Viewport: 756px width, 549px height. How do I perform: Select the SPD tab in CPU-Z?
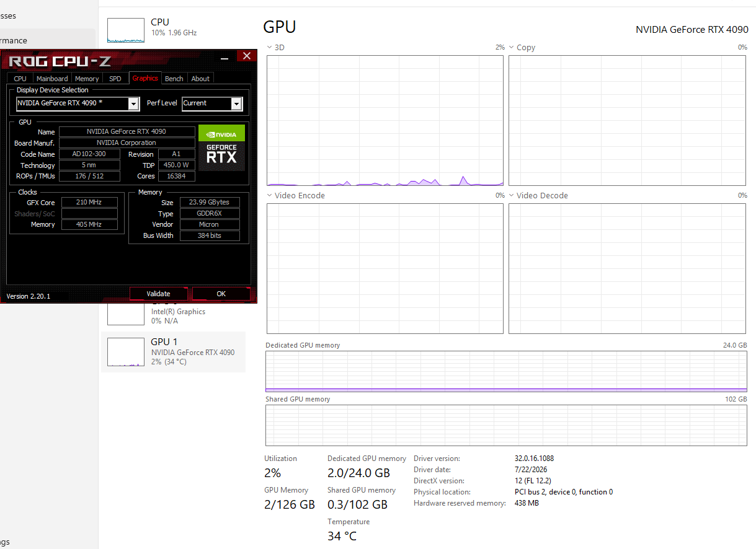115,79
